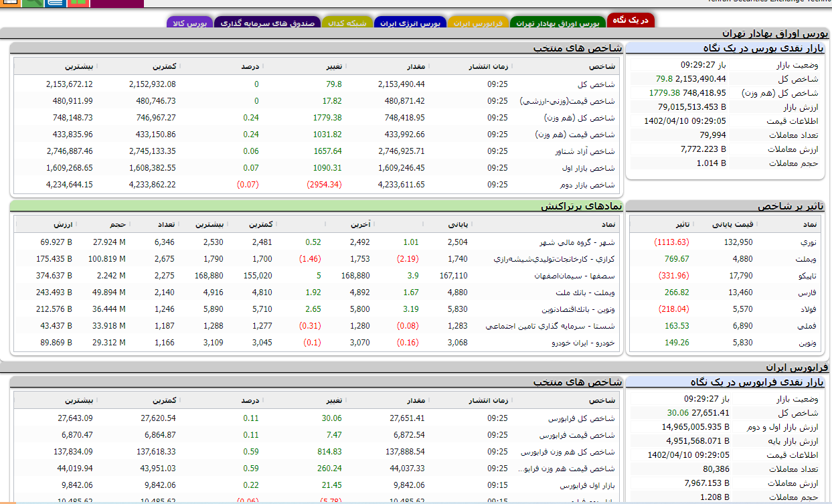Screen dimensions: 832x504
Task: Open شستا social security investment symbol
Action: click(550, 326)
